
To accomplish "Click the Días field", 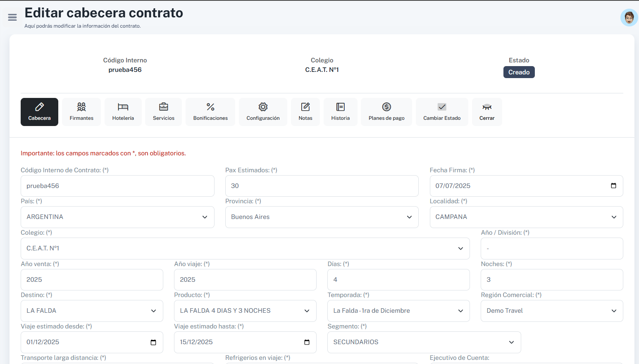I will tap(398, 280).
